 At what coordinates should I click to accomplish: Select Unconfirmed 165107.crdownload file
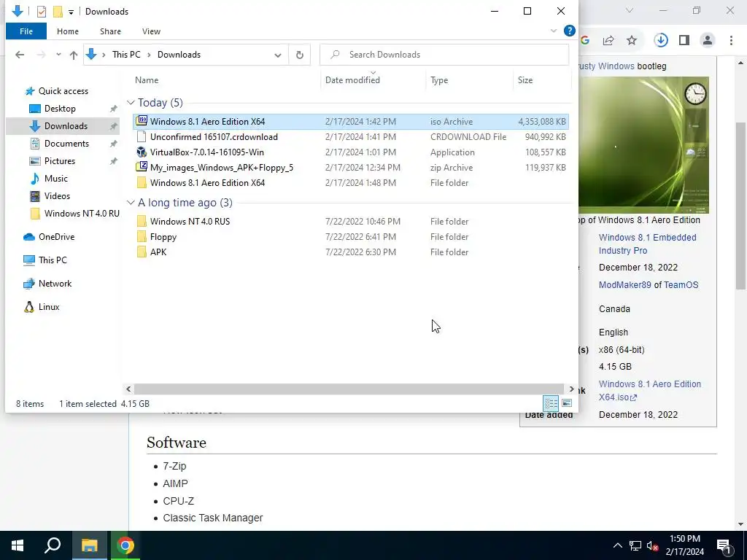coord(351,136)
